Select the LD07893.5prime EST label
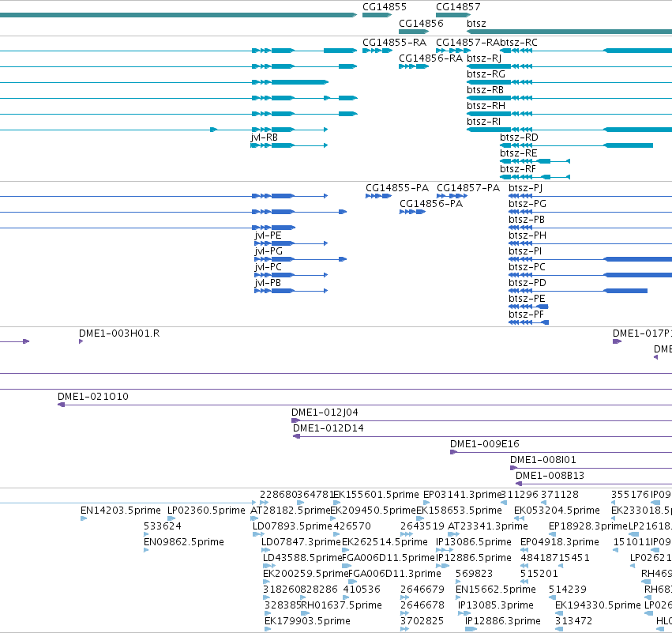Viewport: 672px width, 633px height. (292, 526)
